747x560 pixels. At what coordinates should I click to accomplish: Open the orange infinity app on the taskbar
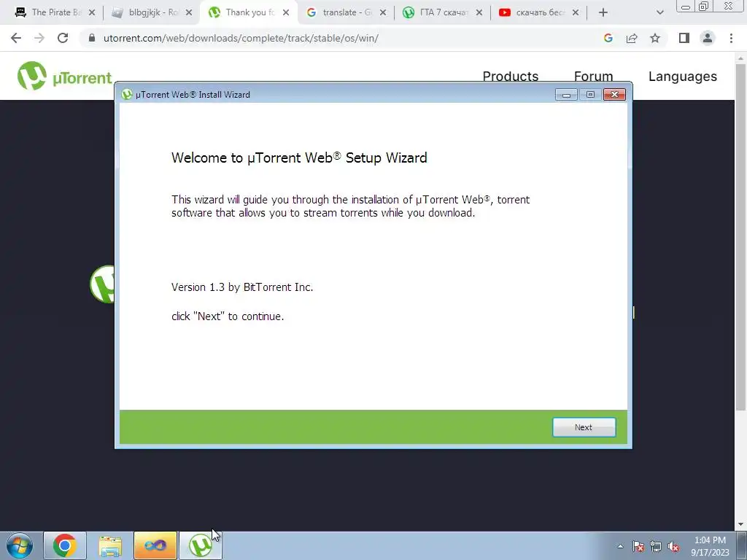[155, 545]
